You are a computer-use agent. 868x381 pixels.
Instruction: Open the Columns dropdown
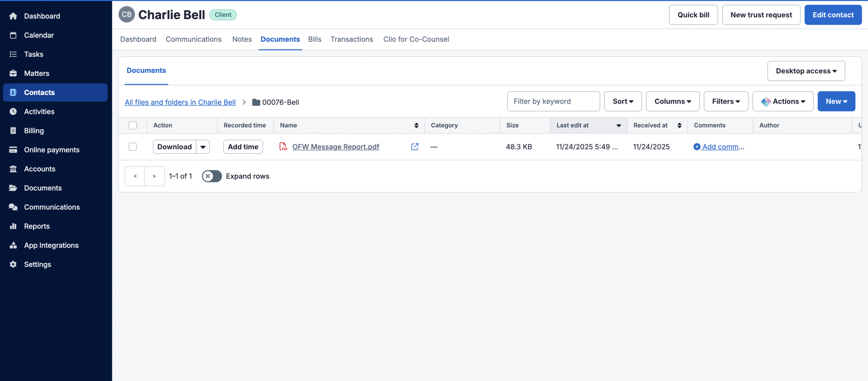tap(672, 101)
